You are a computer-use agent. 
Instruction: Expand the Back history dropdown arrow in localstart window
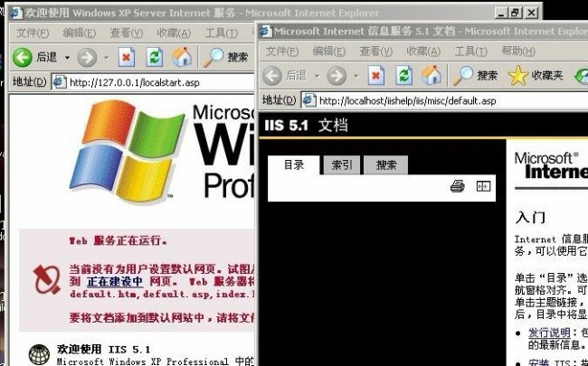tap(66, 57)
